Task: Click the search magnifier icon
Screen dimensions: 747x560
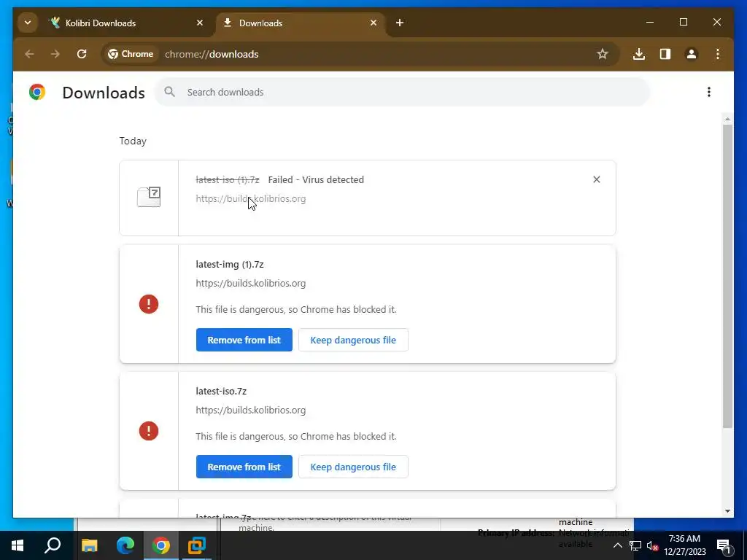Action: pyautogui.click(x=169, y=92)
